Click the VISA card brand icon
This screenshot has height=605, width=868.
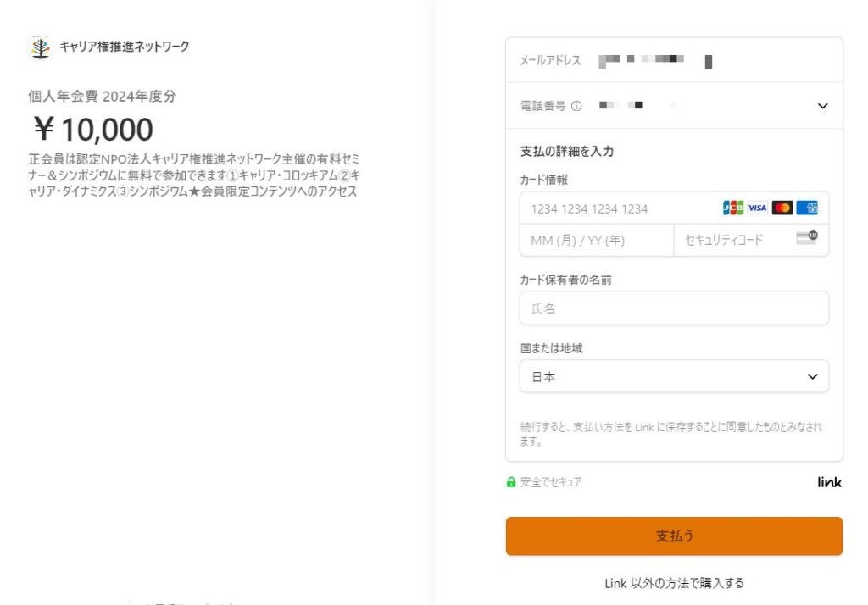[757, 208]
